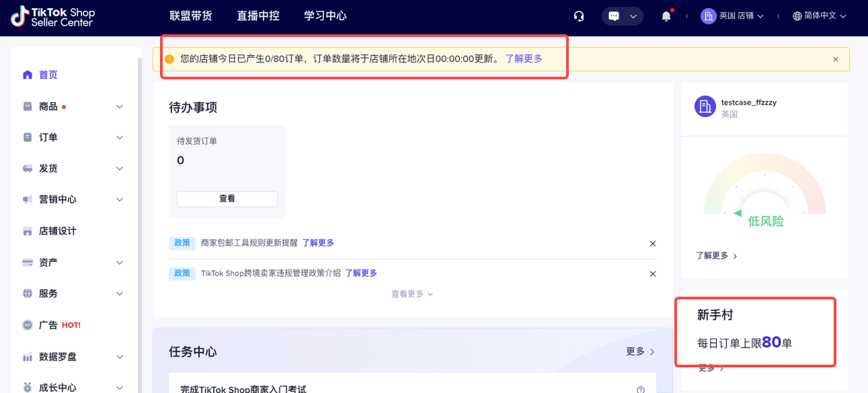Open the chat messages icon
Screen dimensions: 868x393
614,16
